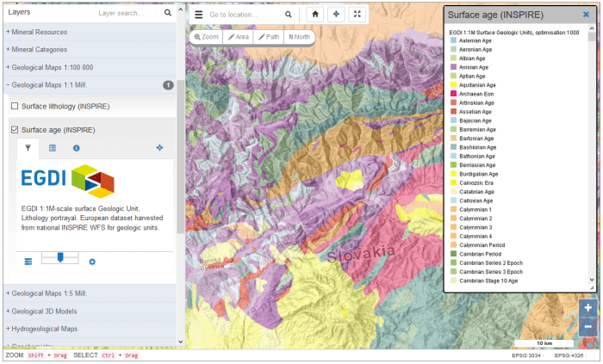Open the layer settings gear icon
Image resolution: width=603 pixels, height=364 pixels.
coord(92,262)
